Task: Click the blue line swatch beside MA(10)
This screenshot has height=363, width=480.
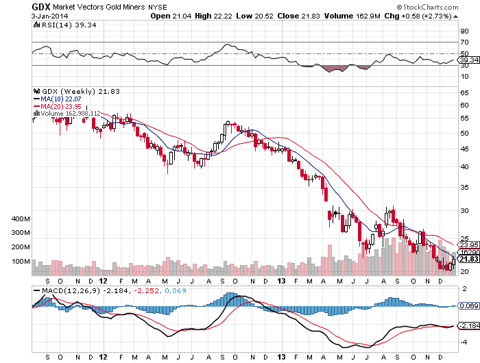Action: click(36, 99)
